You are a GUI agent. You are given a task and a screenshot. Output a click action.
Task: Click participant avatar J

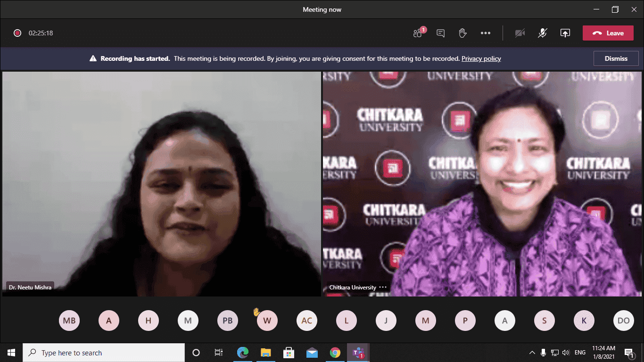[x=386, y=321]
